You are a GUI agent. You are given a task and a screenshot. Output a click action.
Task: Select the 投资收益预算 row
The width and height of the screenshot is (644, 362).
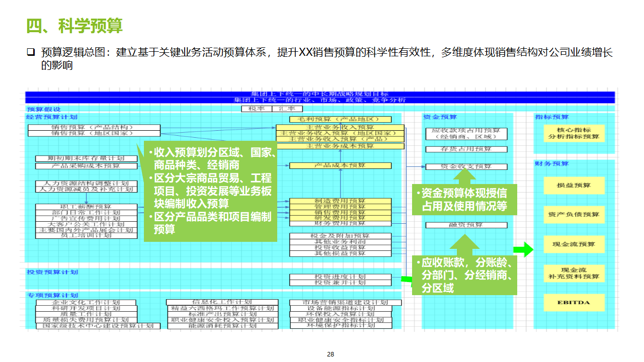pos(340,248)
